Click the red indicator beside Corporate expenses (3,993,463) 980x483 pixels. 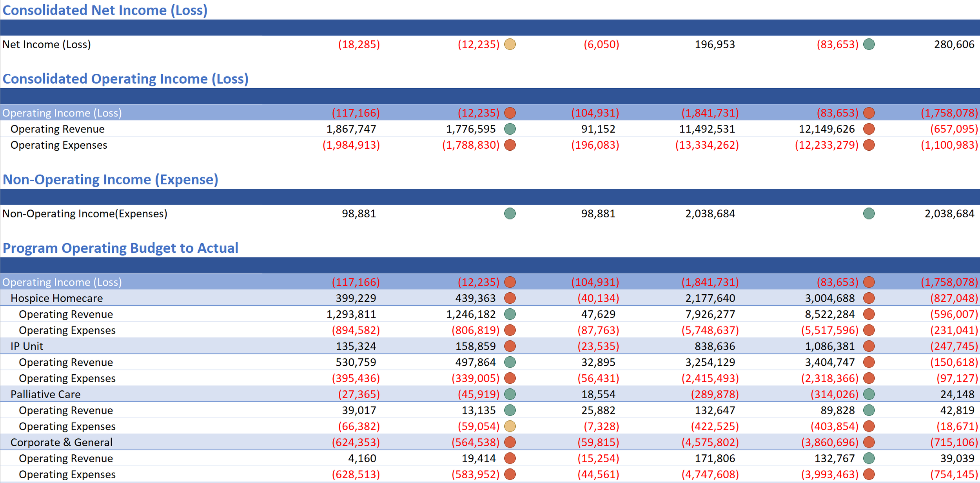pyautogui.click(x=869, y=474)
